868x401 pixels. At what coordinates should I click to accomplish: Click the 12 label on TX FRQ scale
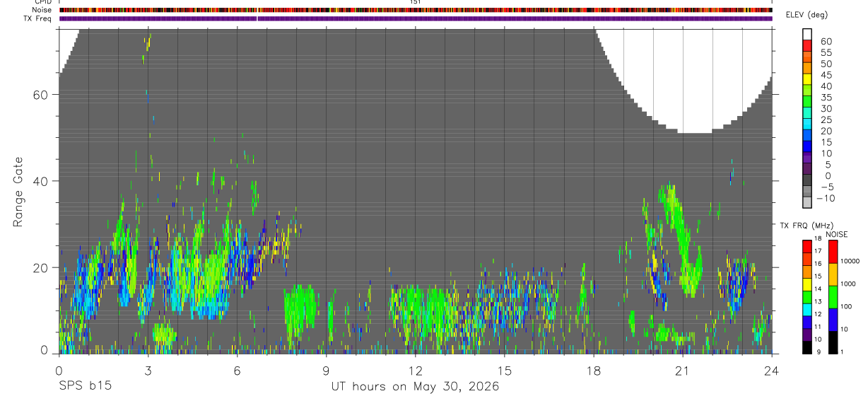tap(818, 314)
